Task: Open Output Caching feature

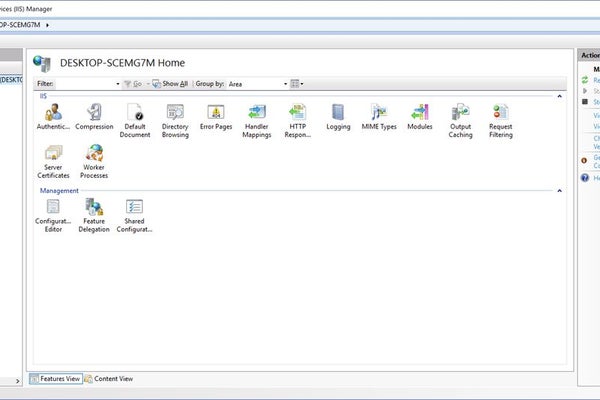Action: pos(460,121)
